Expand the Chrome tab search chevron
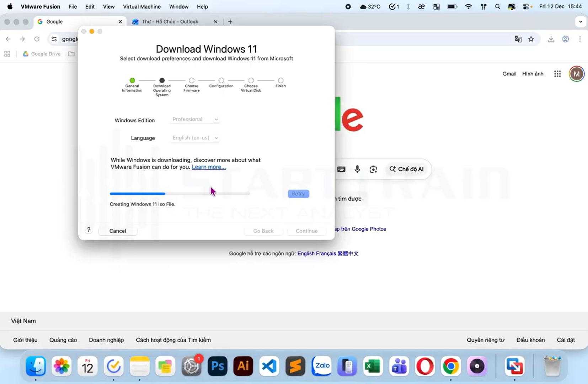The image size is (588, 384). (580, 22)
